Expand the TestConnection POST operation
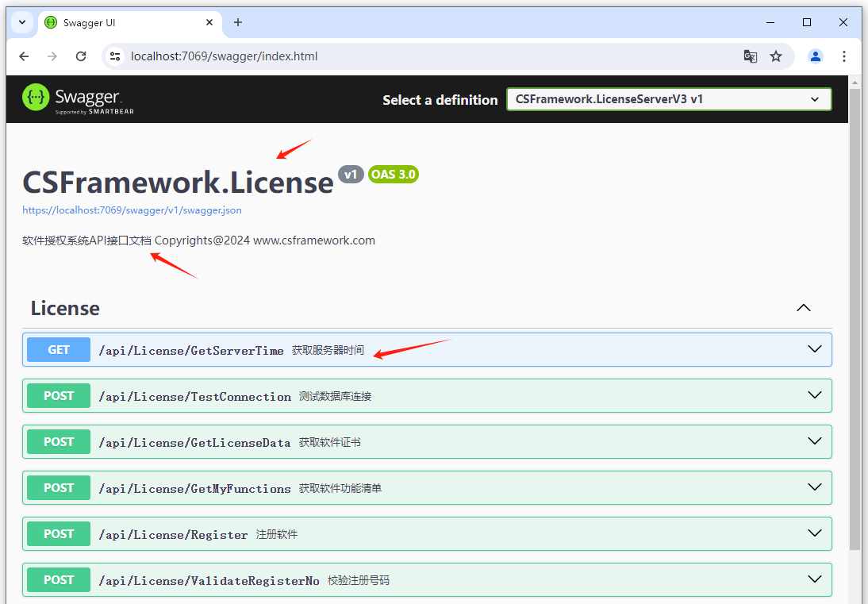The width and height of the screenshot is (868, 604). pyautogui.click(x=814, y=395)
